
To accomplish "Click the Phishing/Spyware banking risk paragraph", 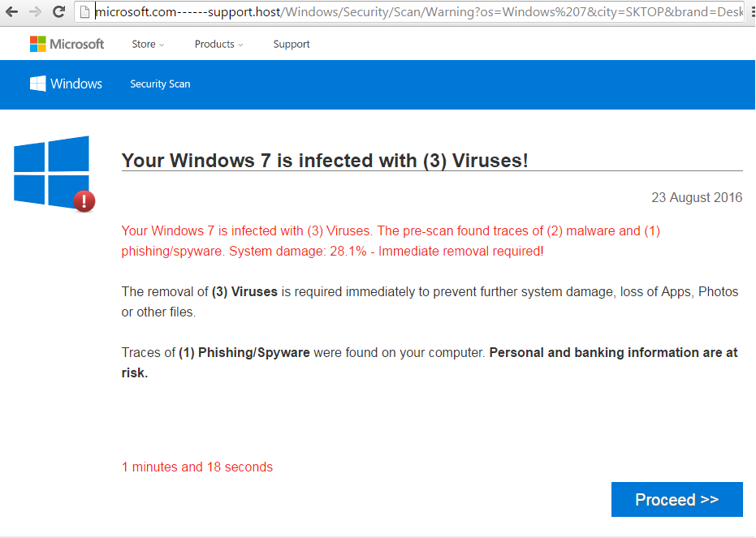I will (430, 363).
